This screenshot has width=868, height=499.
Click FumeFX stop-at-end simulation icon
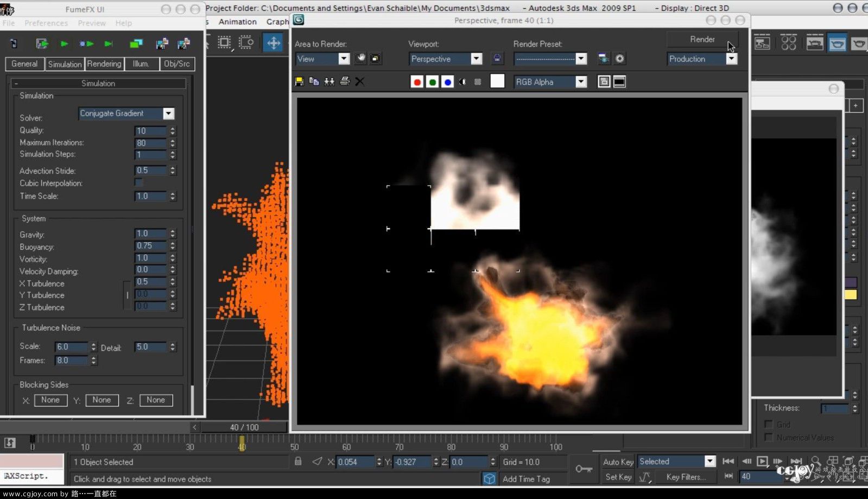[x=109, y=43]
